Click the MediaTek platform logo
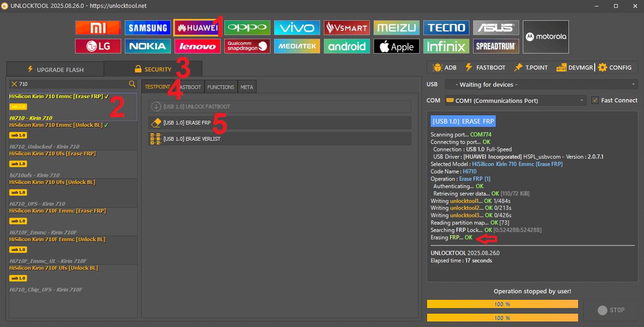This screenshot has height=327, width=644. point(297,46)
